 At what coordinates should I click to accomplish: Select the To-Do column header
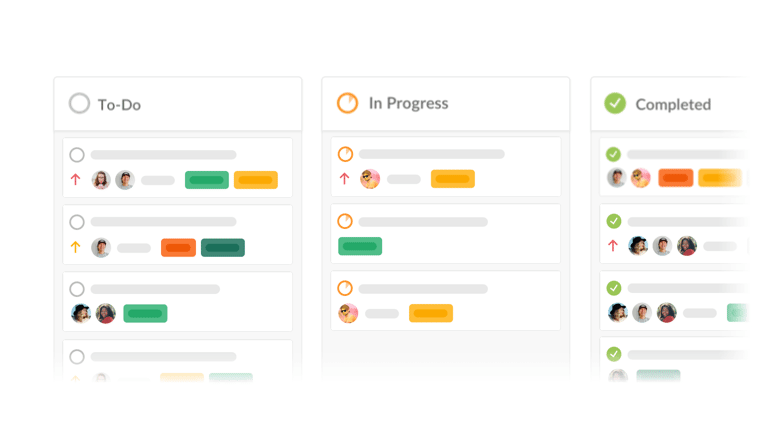[178, 103]
